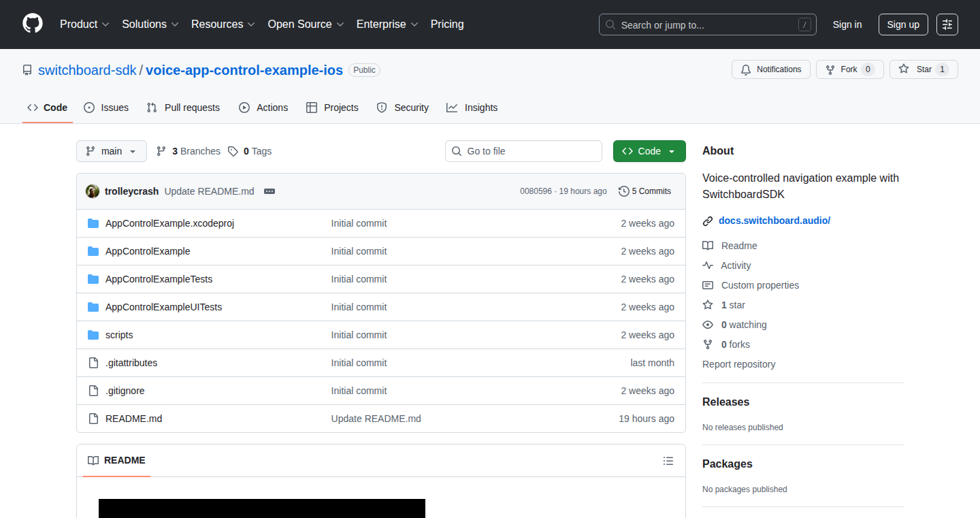Select the README tab heading
This screenshot has width=980, height=518.
(117, 461)
